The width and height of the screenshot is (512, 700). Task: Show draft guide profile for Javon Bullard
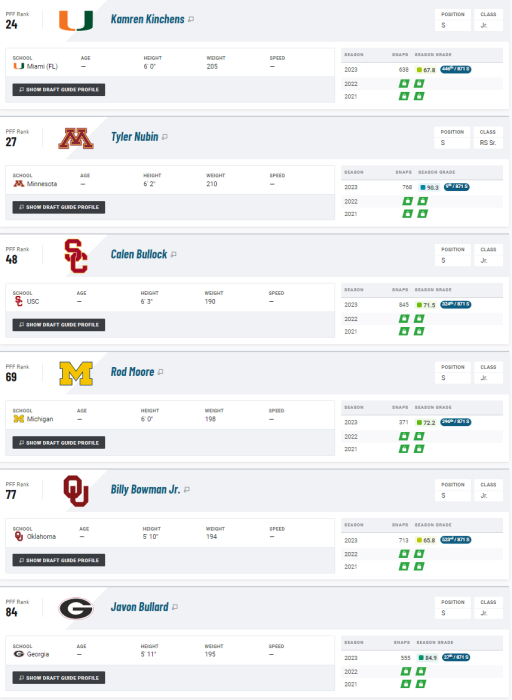click(x=59, y=678)
